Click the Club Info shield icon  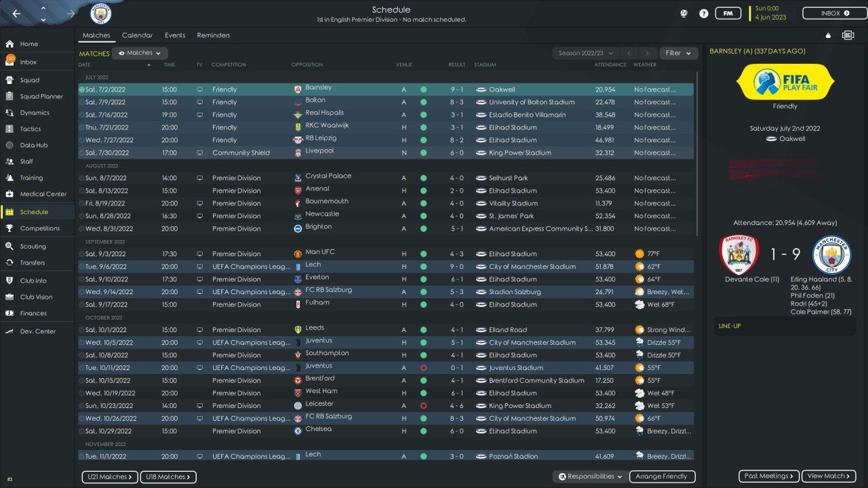click(x=9, y=281)
